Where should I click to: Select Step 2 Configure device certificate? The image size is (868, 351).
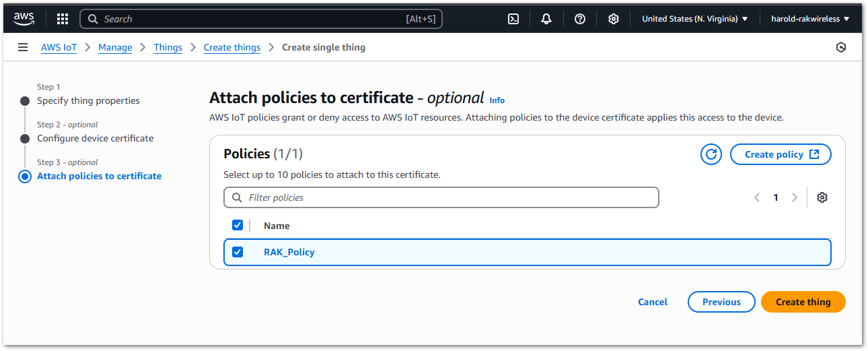(x=95, y=138)
